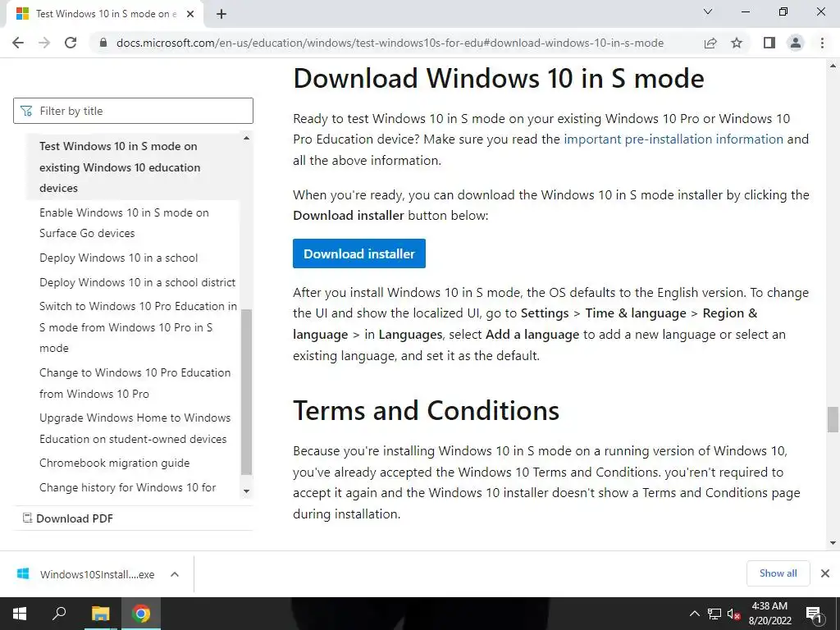The width and height of the screenshot is (840, 630).
Task: Select the Test Windows 10 in S mode tab
Action: click(105, 14)
